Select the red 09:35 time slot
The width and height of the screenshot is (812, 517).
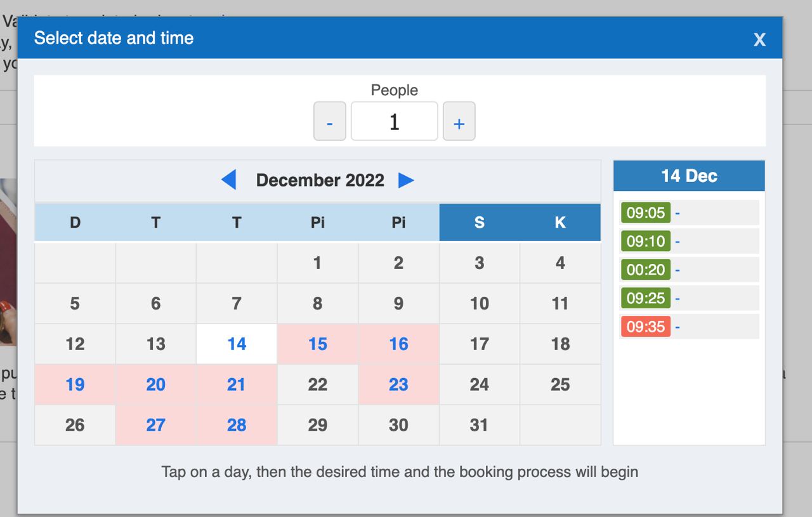pos(646,327)
